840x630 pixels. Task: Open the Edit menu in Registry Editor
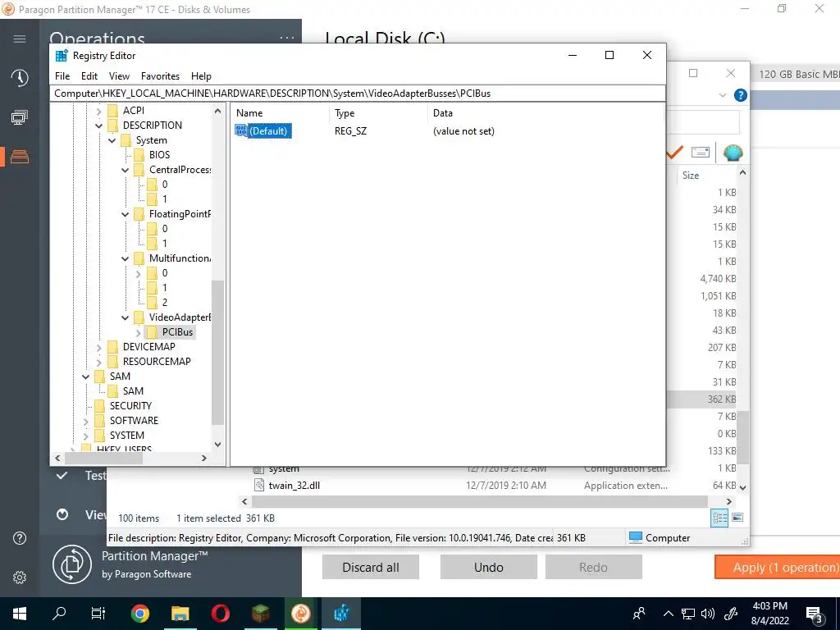89,76
